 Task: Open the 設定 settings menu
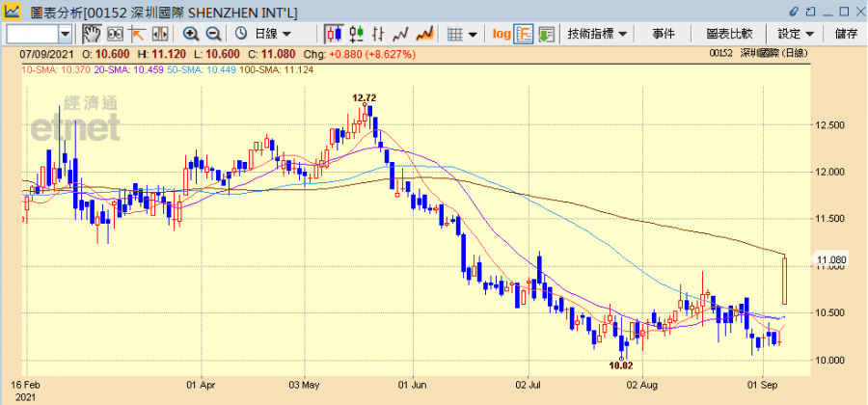pos(796,34)
